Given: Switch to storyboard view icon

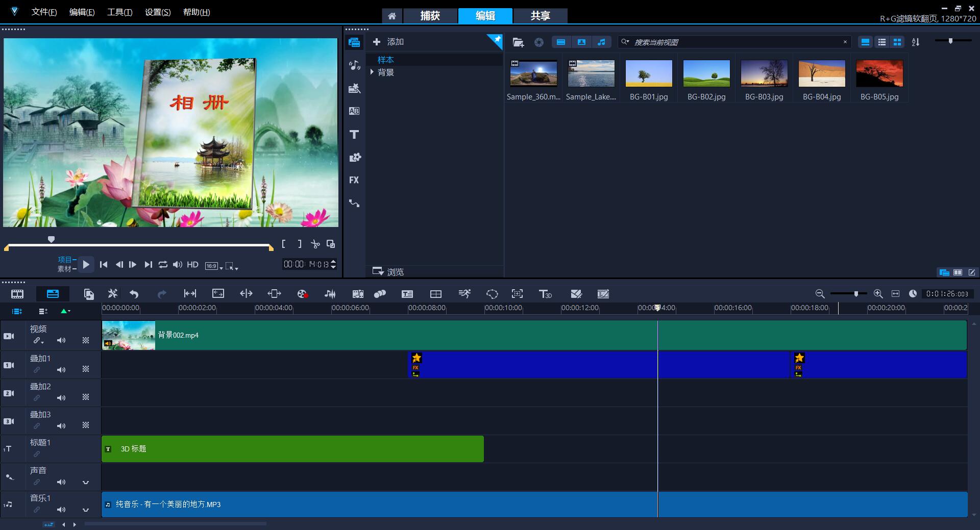Looking at the screenshot, I should (17, 294).
